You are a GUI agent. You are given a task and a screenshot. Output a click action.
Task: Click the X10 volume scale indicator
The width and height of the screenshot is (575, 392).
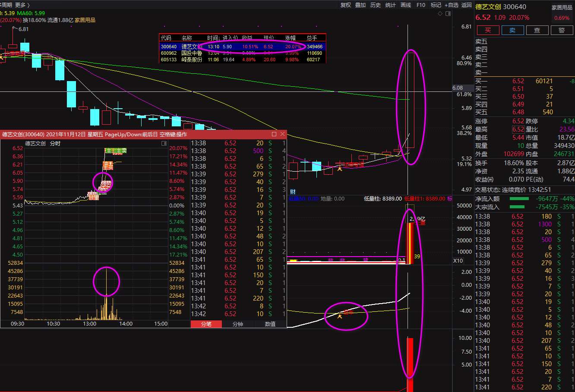[x=458, y=260]
